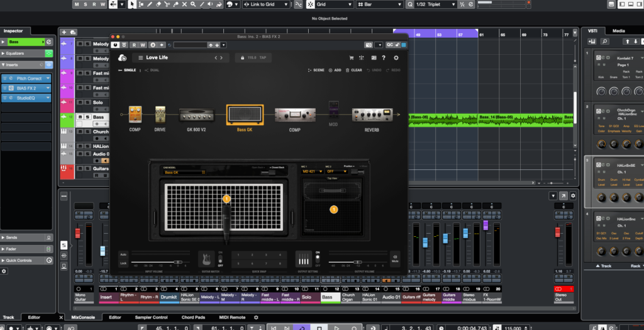Open the ToneCloud cloud icon
Image resolution: width=644 pixels, height=330 pixels.
[x=122, y=58]
